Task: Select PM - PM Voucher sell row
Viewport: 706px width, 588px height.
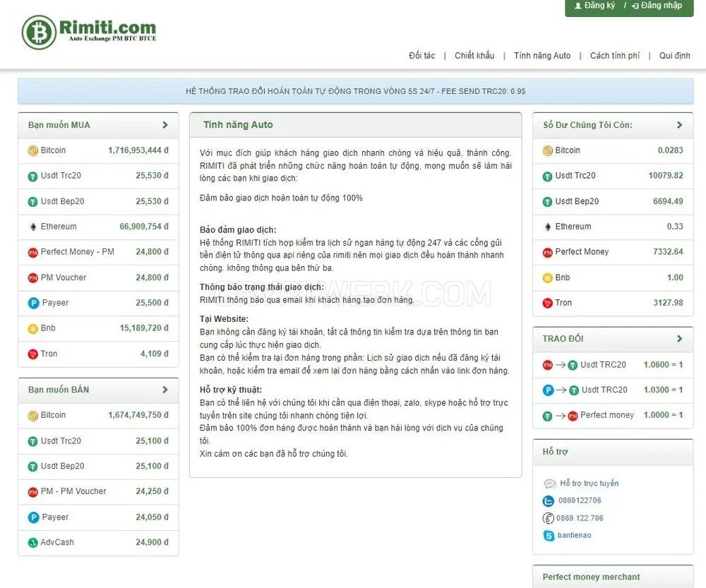Action: [98, 492]
